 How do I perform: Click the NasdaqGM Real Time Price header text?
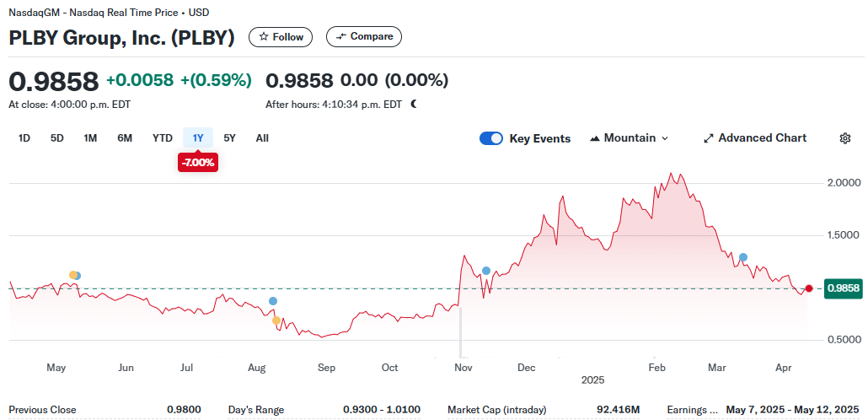click(109, 12)
